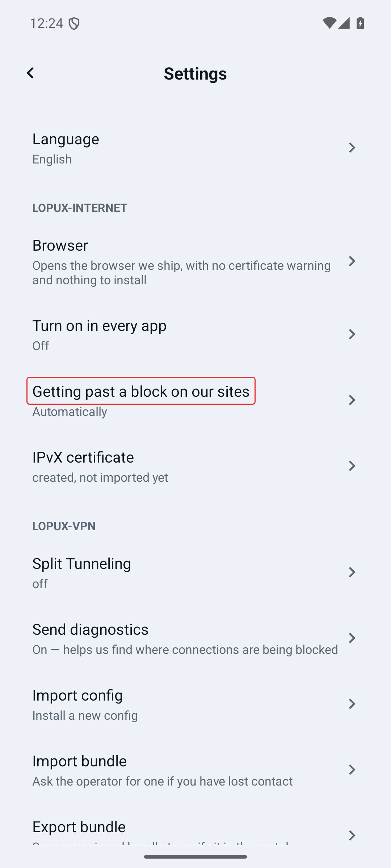This screenshot has width=391, height=868.
Task: Expand Getting past a block arrow
Action: 352,400
